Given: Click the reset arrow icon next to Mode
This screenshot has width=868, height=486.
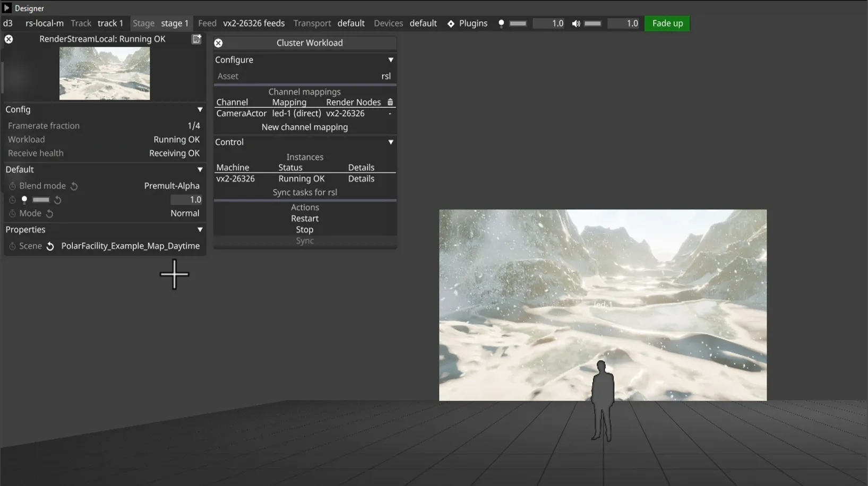Looking at the screenshot, I should [x=50, y=213].
